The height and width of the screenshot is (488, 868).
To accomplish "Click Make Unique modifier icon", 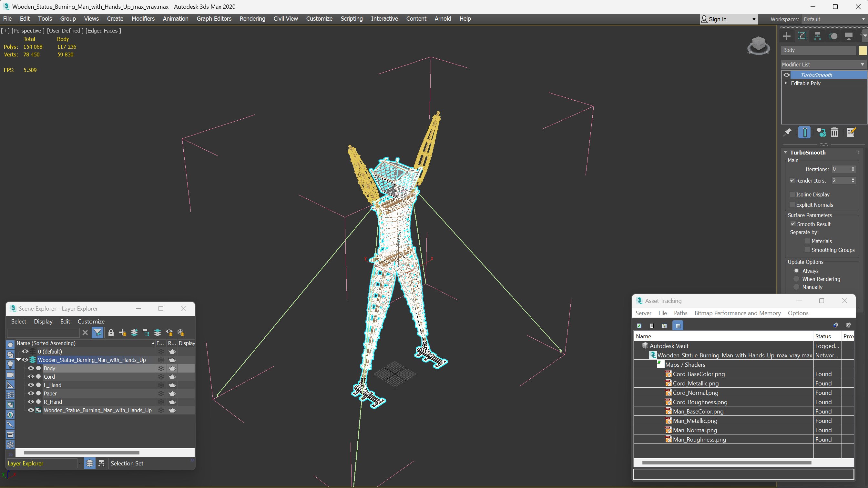I will click(821, 132).
